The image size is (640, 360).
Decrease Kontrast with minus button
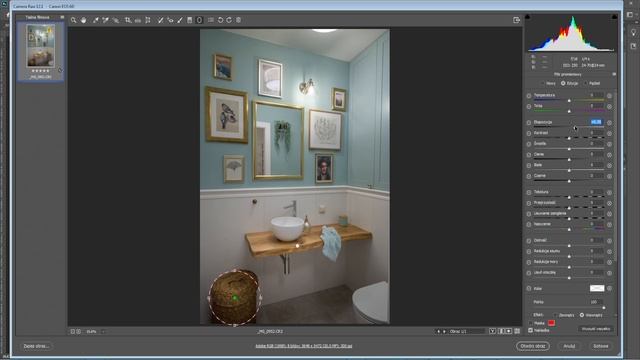(x=529, y=133)
